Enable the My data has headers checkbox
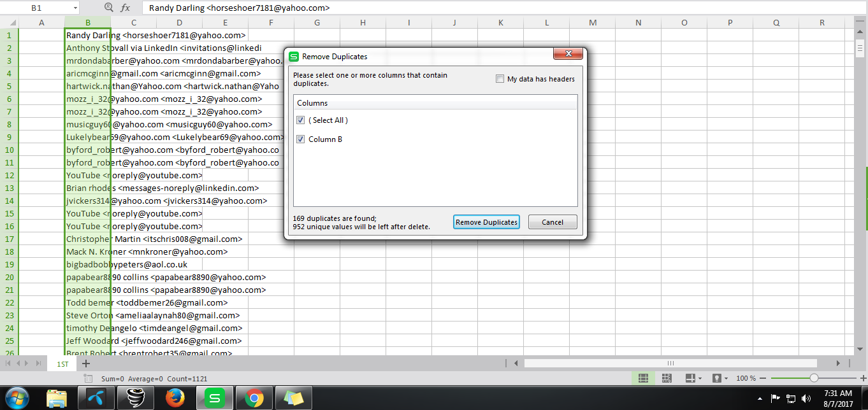The width and height of the screenshot is (868, 410). [500, 79]
